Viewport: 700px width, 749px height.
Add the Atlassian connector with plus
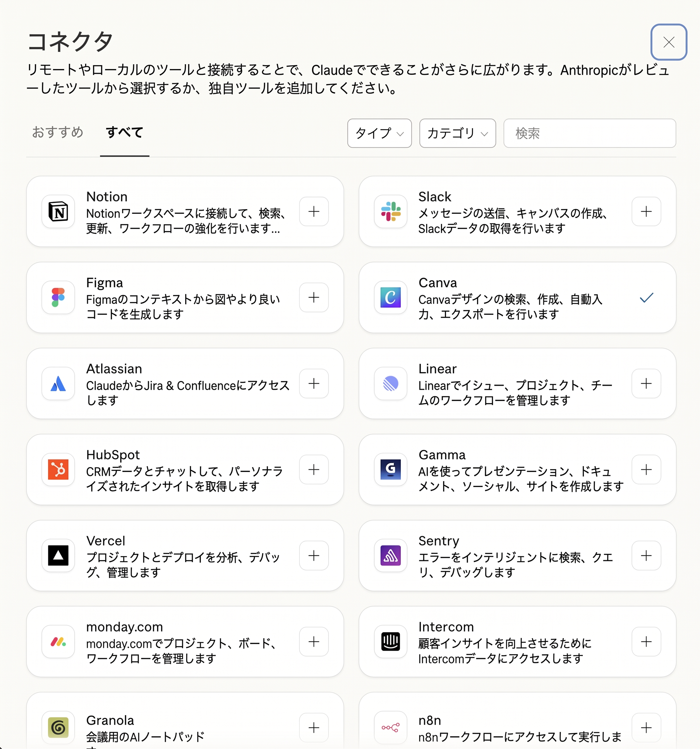314,384
